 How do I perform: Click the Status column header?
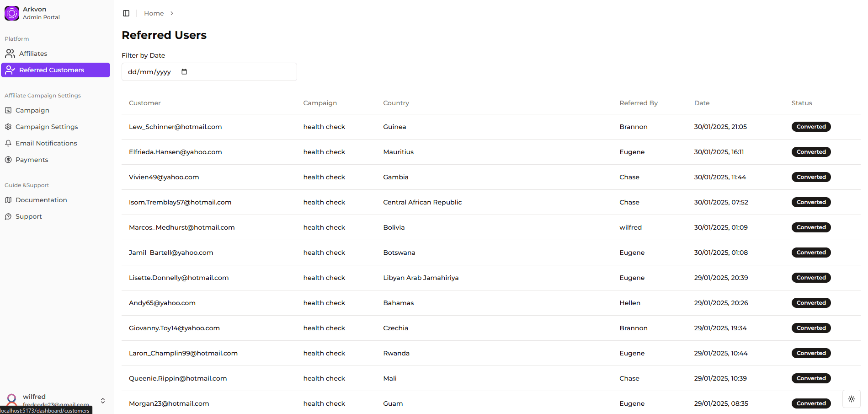(802, 103)
